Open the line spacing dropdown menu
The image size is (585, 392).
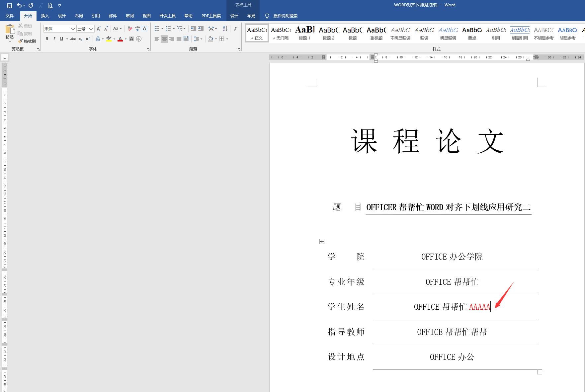pos(198,39)
